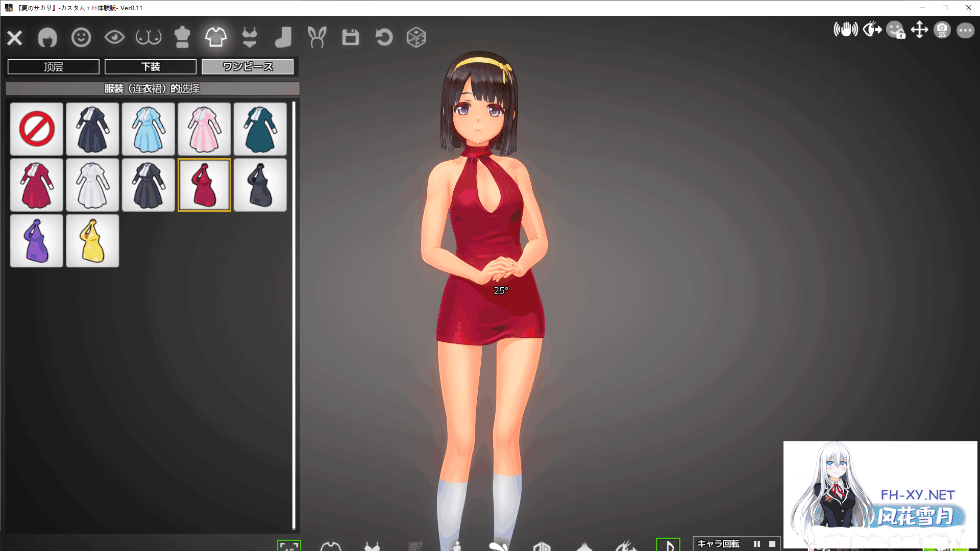Open the more options menu via ellipsis
This screenshot has width=980, height=551.
click(965, 31)
